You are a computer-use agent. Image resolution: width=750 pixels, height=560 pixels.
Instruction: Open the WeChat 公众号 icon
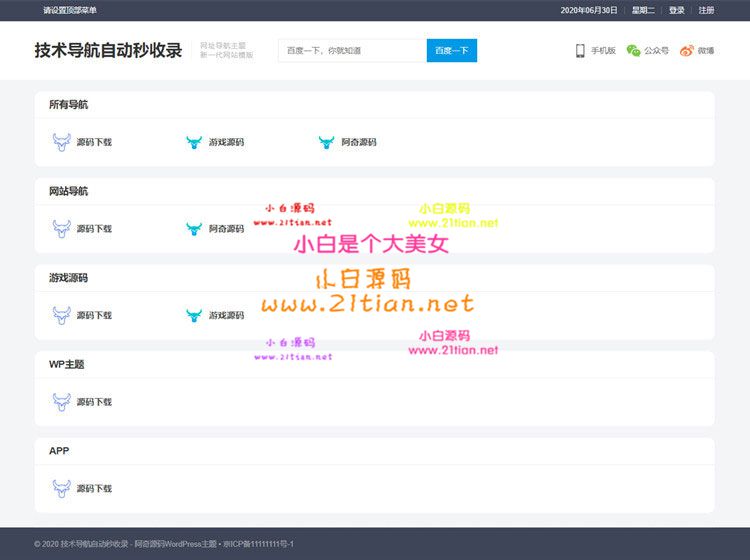(633, 50)
